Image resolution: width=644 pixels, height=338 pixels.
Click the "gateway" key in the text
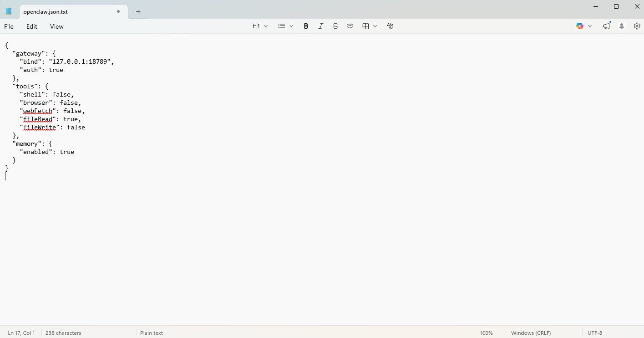tap(29, 53)
